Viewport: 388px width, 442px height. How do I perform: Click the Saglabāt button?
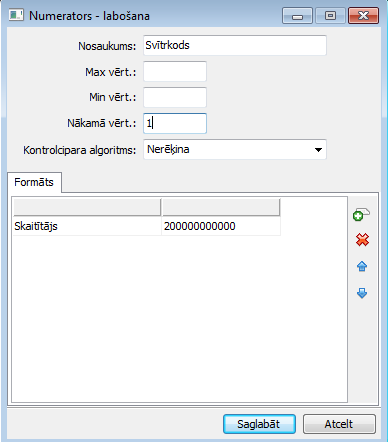[x=259, y=424]
